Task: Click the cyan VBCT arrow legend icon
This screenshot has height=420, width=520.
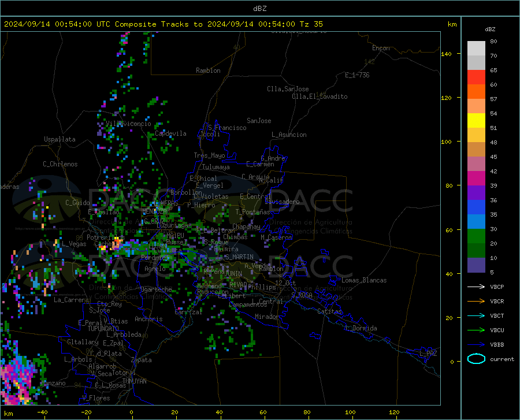Action: pyautogui.click(x=476, y=315)
